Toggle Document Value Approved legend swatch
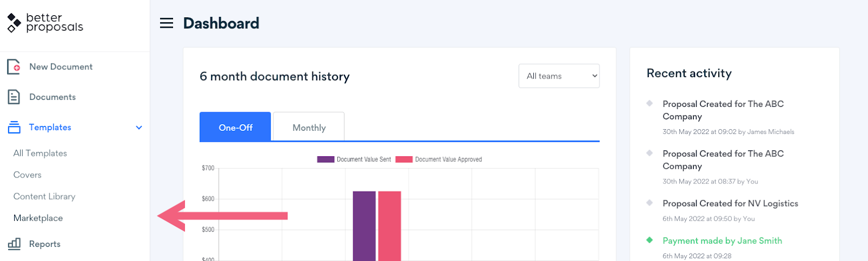This screenshot has width=868, height=261. tap(404, 160)
